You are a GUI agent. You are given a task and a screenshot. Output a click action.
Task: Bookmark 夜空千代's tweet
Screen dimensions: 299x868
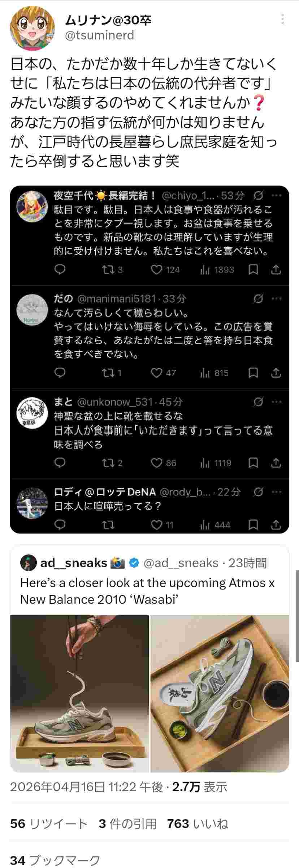[x=253, y=269]
